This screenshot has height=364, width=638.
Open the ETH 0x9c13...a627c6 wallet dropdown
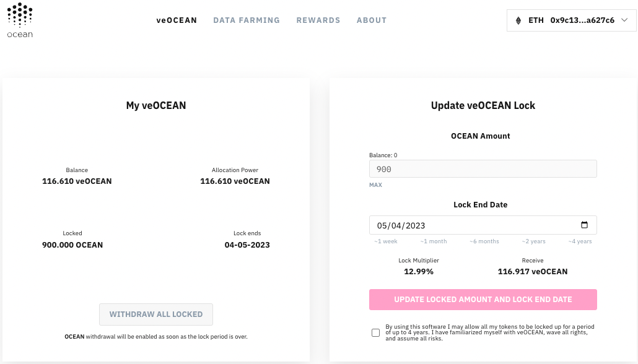pos(571,20)
